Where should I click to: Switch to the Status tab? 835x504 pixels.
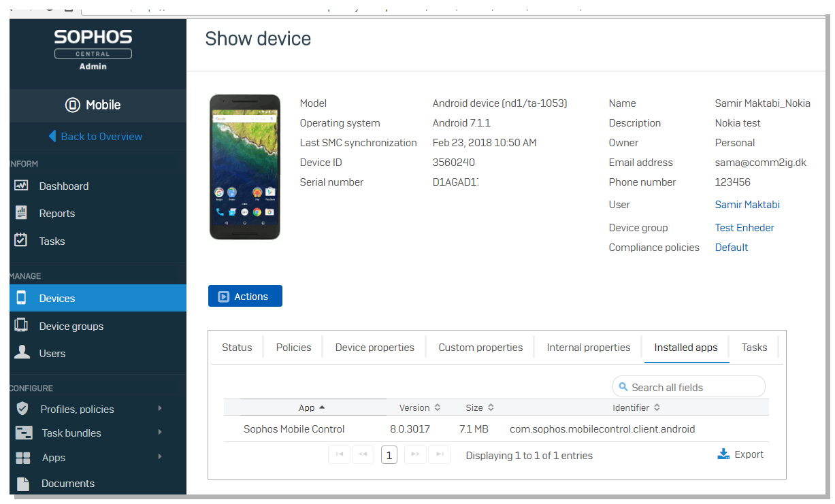click(x=237, y=348)
